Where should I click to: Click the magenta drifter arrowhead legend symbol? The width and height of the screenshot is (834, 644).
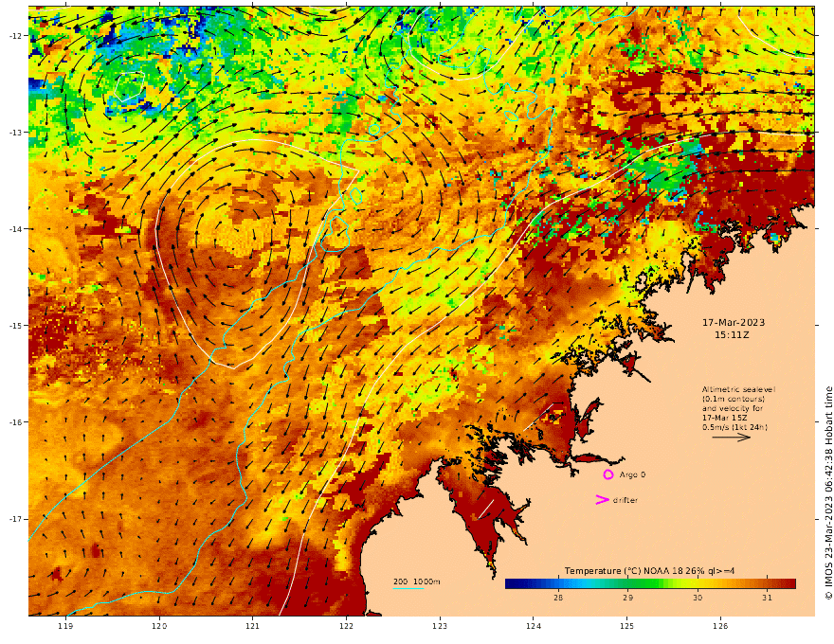pyautogui.click(x=602, y=499)
